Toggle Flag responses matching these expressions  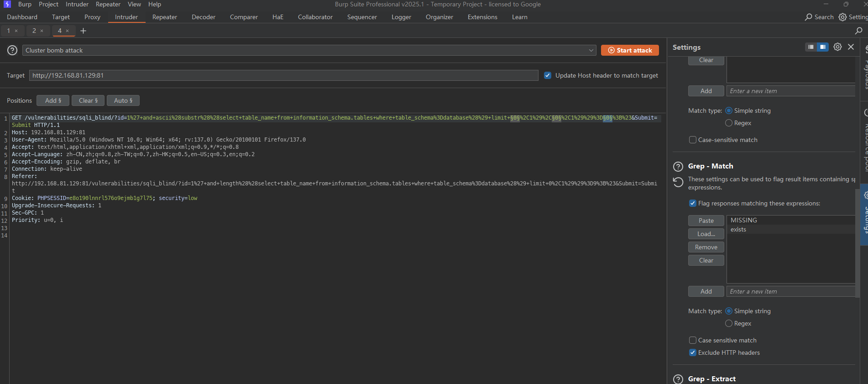click(x=693, y=203)
